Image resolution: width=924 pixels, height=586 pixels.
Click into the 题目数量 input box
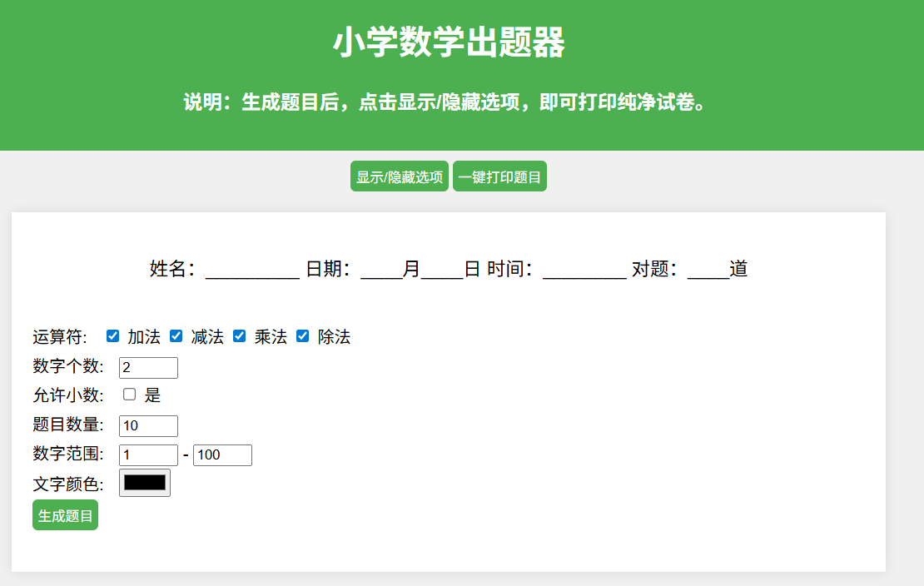(x=148, y=426)
